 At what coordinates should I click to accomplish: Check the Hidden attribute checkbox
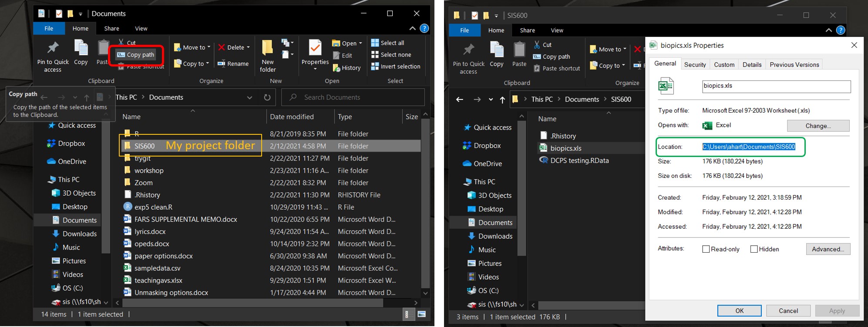coord(754,249)
